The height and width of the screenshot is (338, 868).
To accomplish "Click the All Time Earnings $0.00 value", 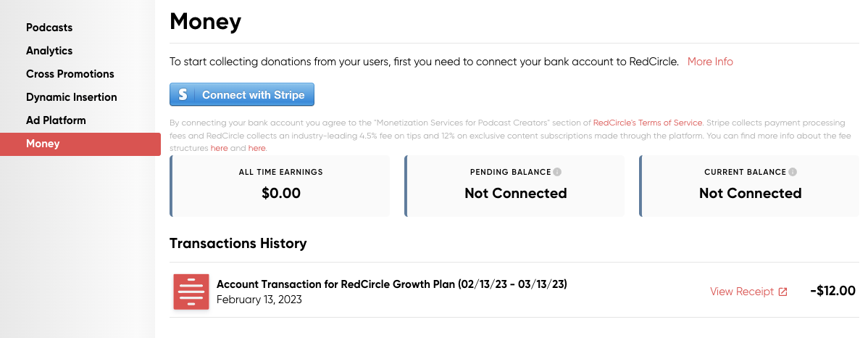I will [281, 194].
